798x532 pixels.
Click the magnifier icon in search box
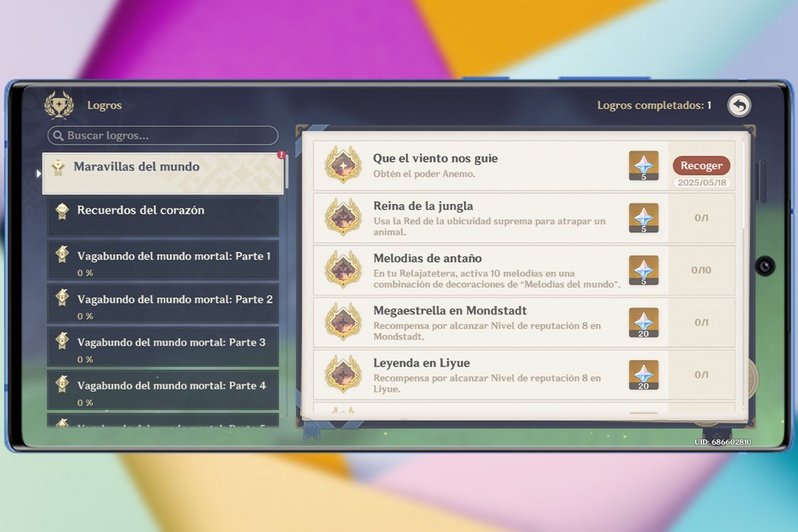[59, 136]
